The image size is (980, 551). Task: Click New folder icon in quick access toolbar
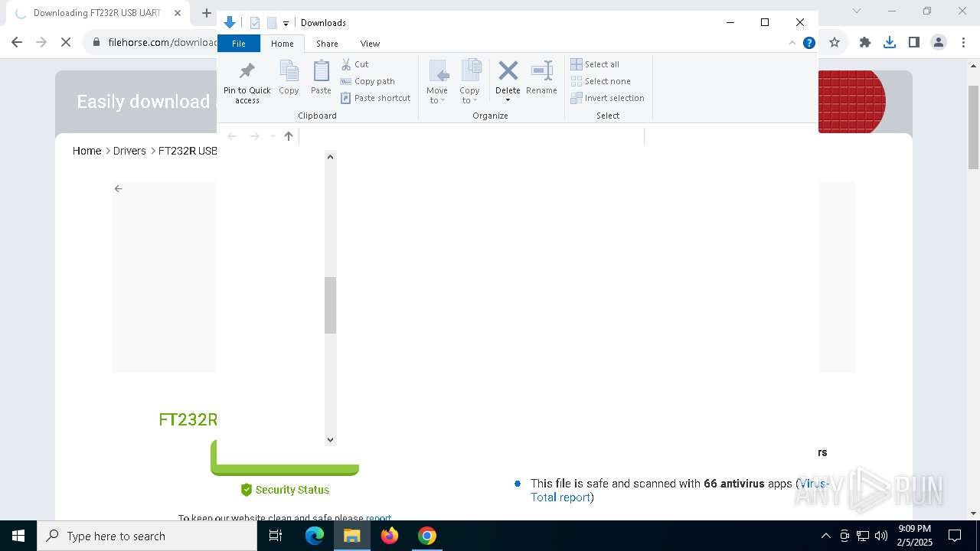271,23
